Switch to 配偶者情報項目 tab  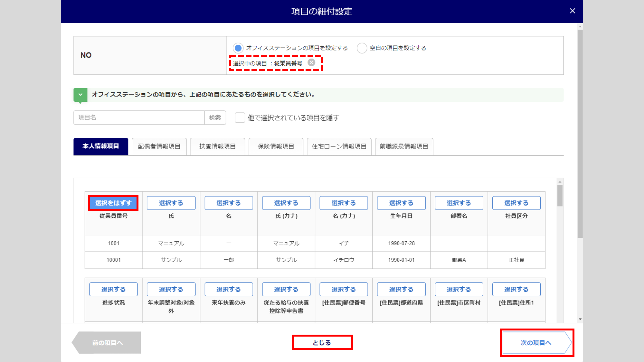(x=159, y=146)
